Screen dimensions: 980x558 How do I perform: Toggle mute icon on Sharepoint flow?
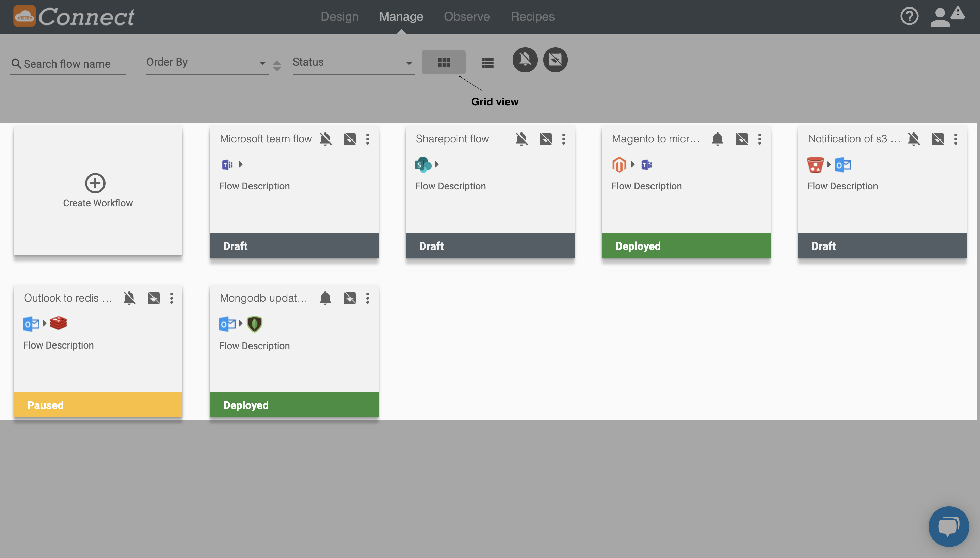coord(521,138)
